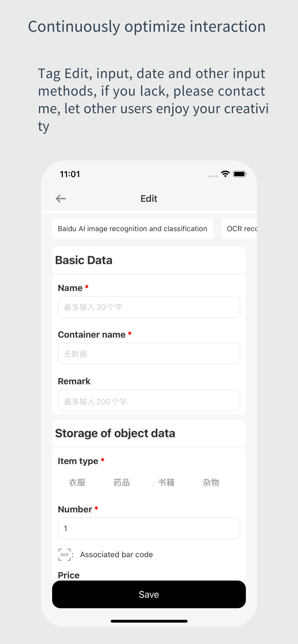Tap the back arrow icon
This screenshot has height=644, width=298.
[61, 199]
